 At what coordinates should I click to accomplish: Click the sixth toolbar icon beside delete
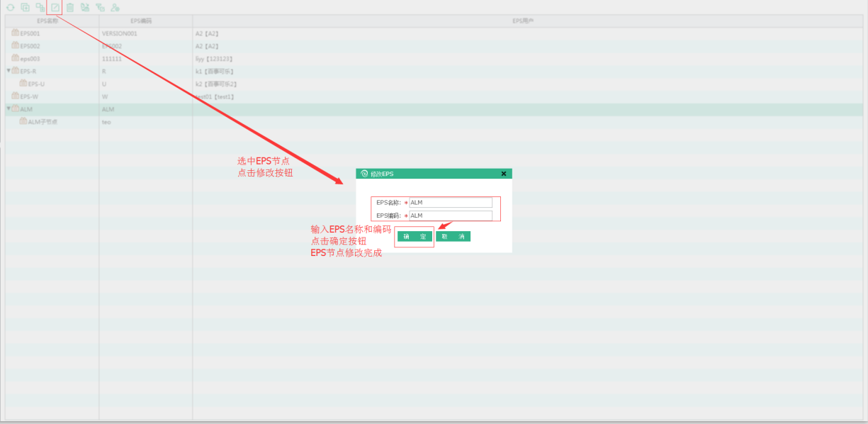point(85,7)
